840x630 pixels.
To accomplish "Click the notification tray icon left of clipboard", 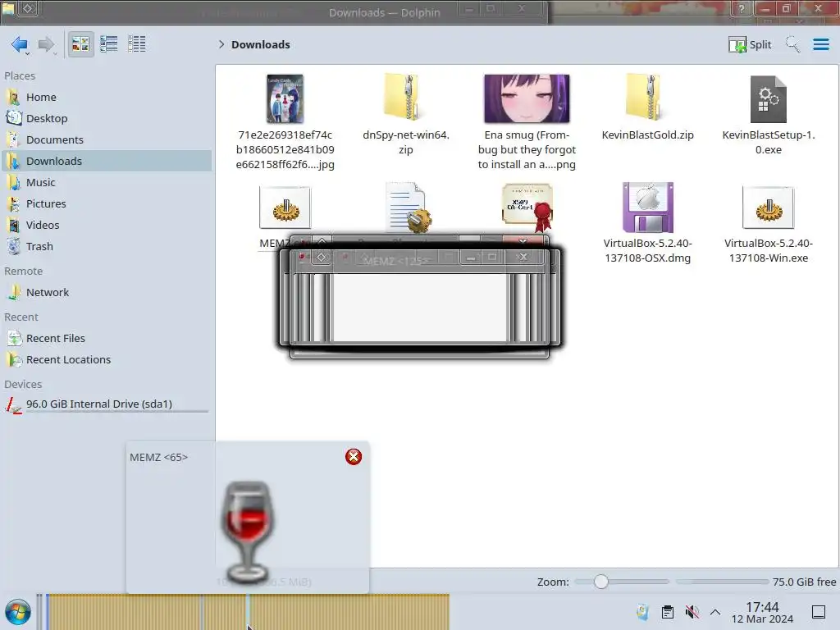I will [x=642, y=612].
